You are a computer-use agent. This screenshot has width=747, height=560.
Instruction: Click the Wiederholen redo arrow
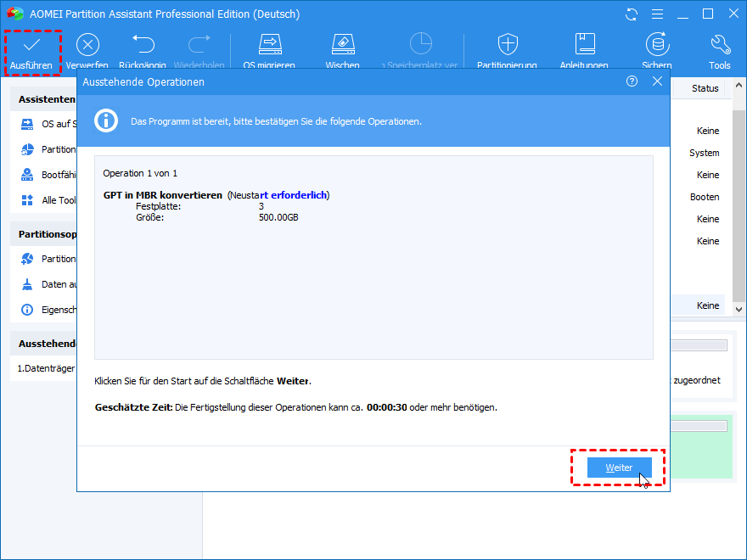[x=199, y=44]
